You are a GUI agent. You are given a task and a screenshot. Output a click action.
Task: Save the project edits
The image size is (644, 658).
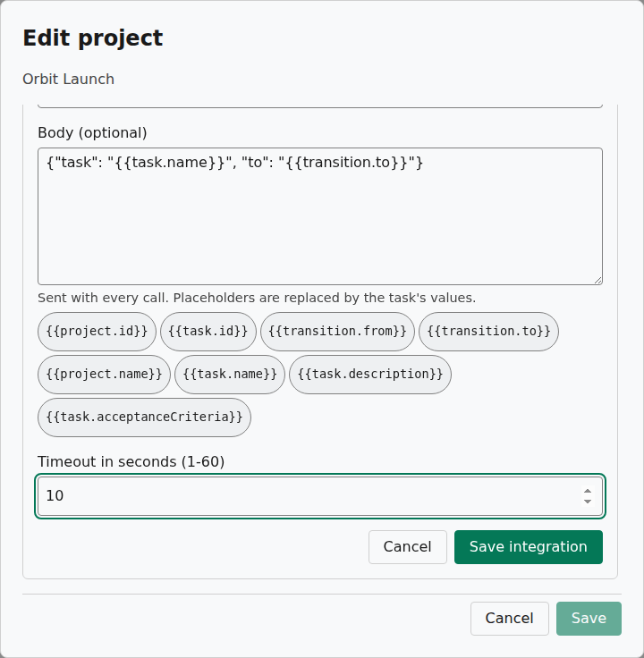589,618
